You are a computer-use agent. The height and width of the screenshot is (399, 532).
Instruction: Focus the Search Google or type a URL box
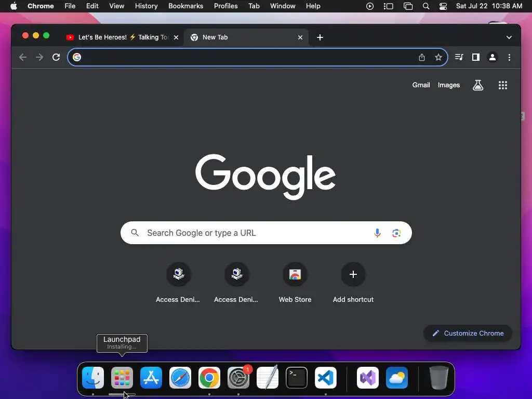pos(266,233)
